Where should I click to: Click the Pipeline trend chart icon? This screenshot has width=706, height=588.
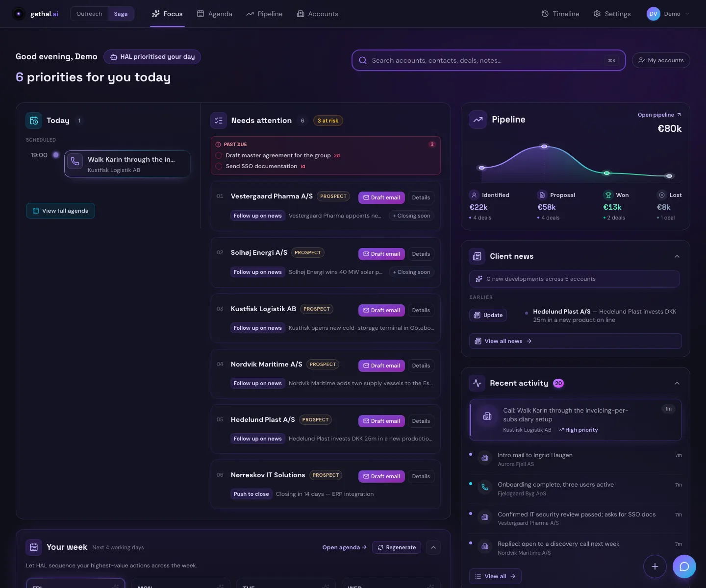click(x=478, y=120)
